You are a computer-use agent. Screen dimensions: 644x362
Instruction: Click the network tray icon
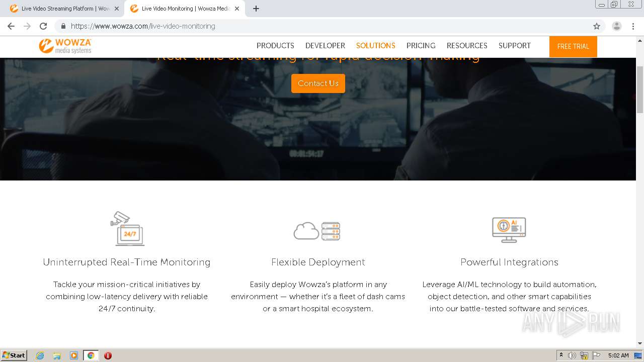click(584, 355)
